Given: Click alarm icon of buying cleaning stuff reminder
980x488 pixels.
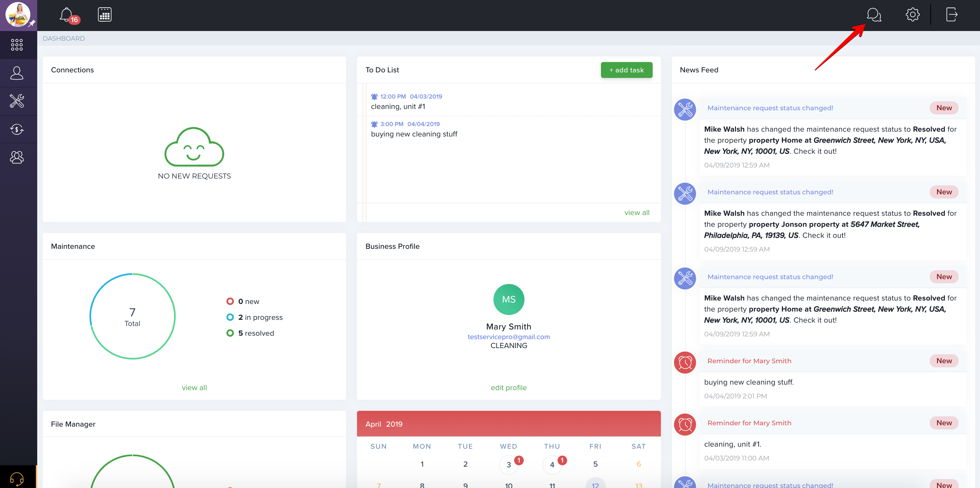Looking at the screenshot, I should 685,363.
